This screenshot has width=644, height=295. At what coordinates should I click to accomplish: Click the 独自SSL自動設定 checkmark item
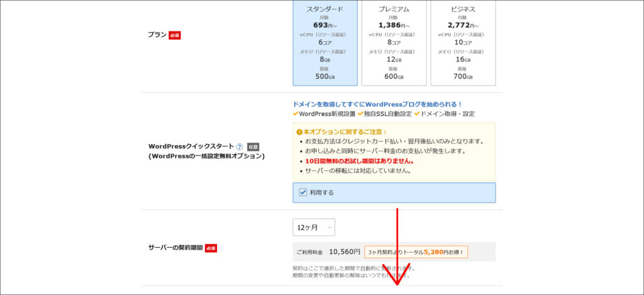385,114
